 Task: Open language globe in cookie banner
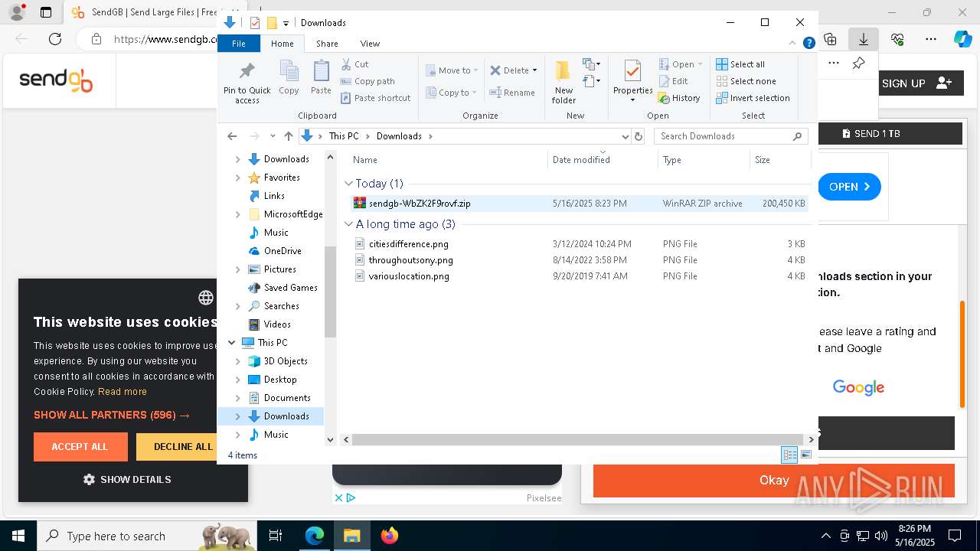206,298
